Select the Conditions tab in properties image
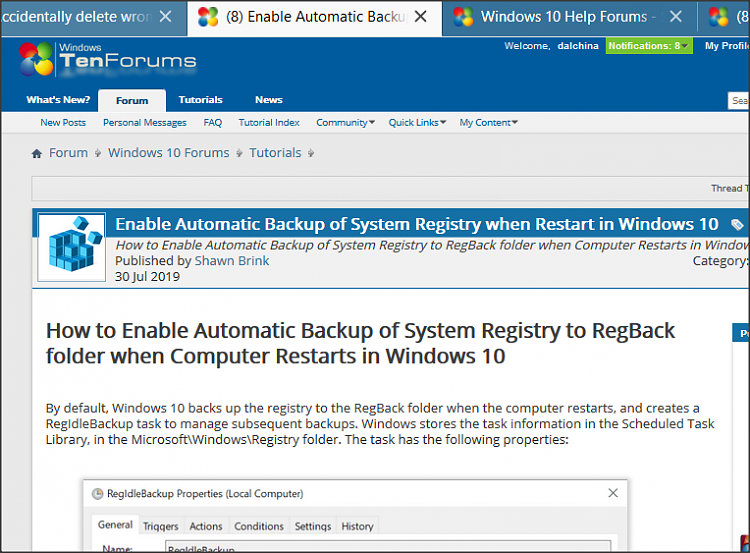Image resolution: width=750 pixels, height=553 pixels. [x=259, y=526]
